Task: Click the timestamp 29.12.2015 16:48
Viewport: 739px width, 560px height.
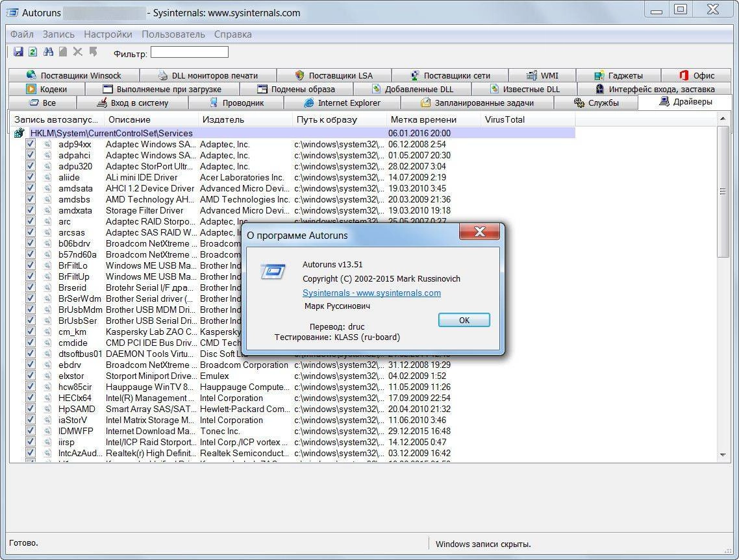Action: click(x=420, y=431)
